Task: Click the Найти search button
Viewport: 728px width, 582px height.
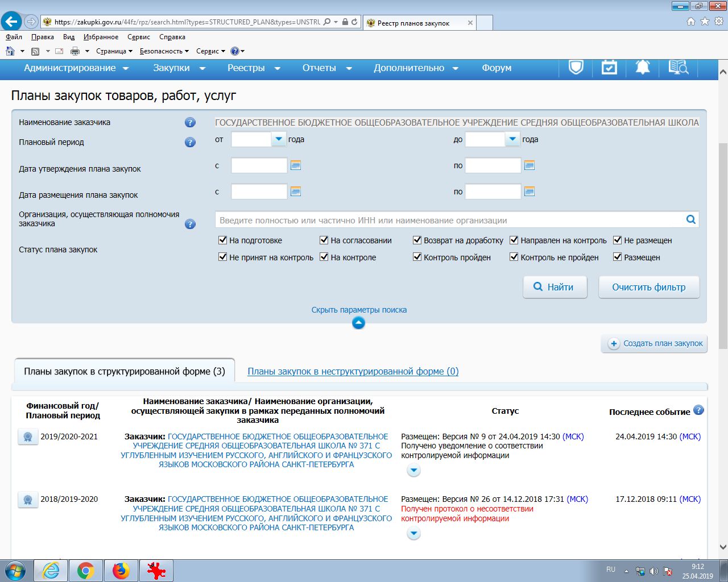Action: (x=555, y=287)
